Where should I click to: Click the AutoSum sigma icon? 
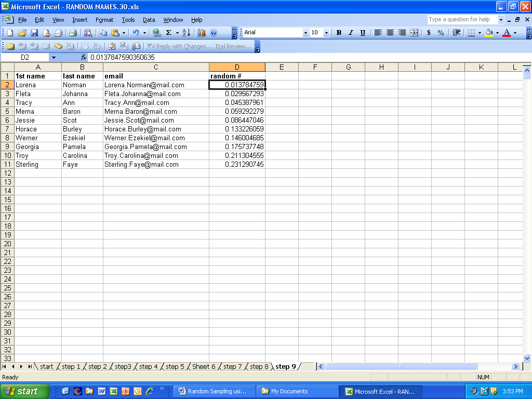point(169,33)
